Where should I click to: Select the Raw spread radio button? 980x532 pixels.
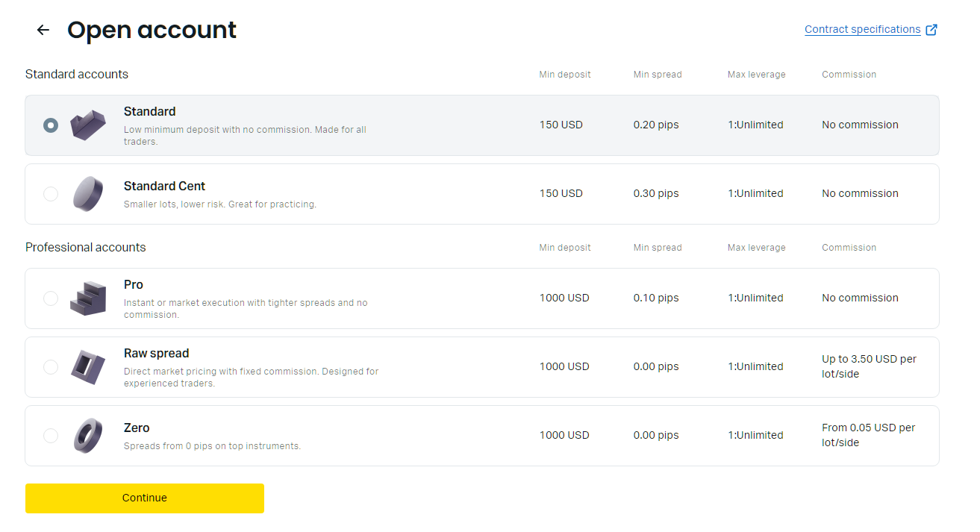pyautogui.click(x=50, y=367)
